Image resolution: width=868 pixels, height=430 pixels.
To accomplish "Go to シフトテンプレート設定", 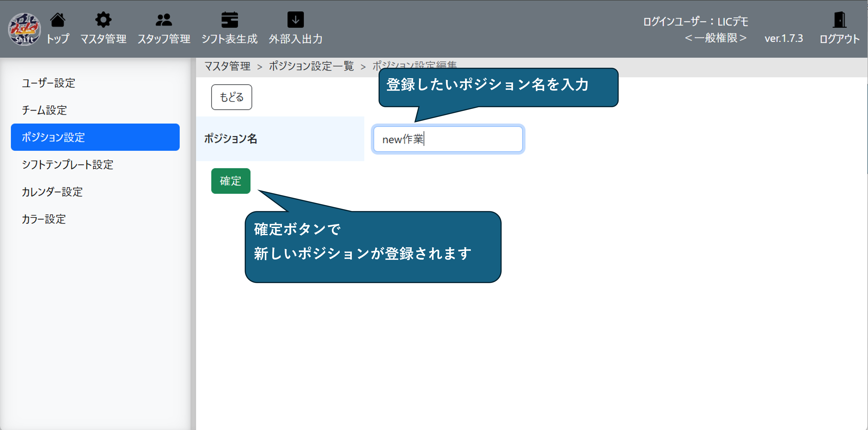I will pos(67,165).
